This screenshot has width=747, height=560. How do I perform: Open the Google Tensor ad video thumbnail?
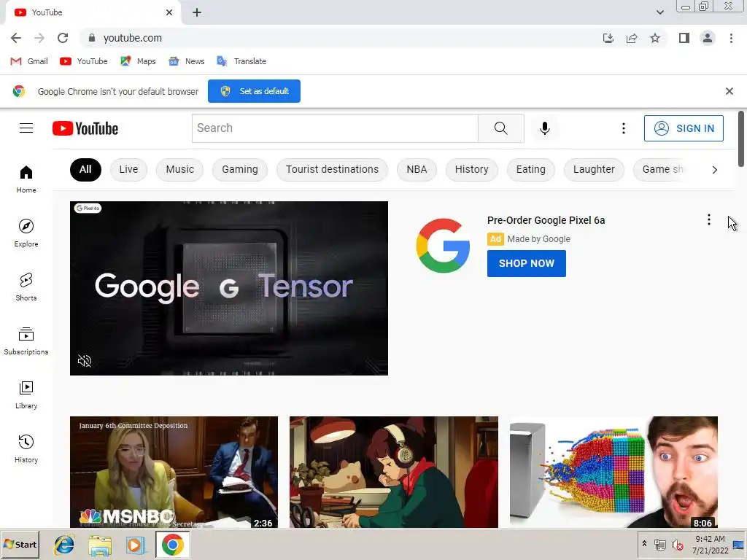coord(228,288)
